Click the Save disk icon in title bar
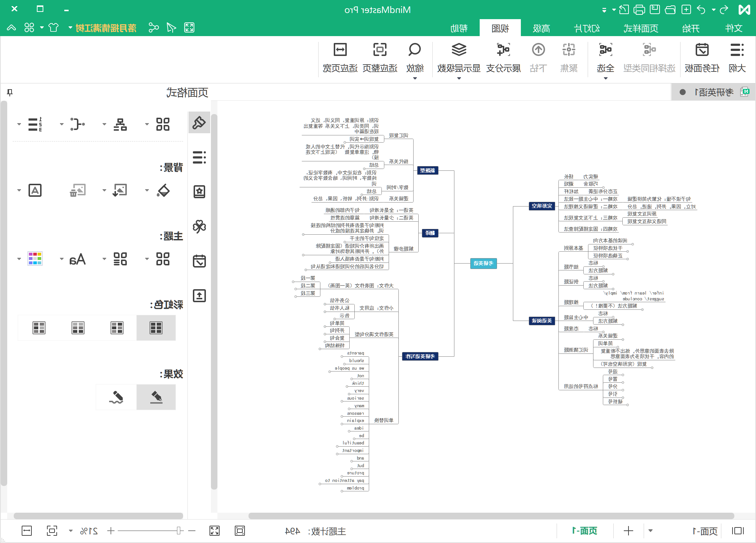 coord(655,9)
